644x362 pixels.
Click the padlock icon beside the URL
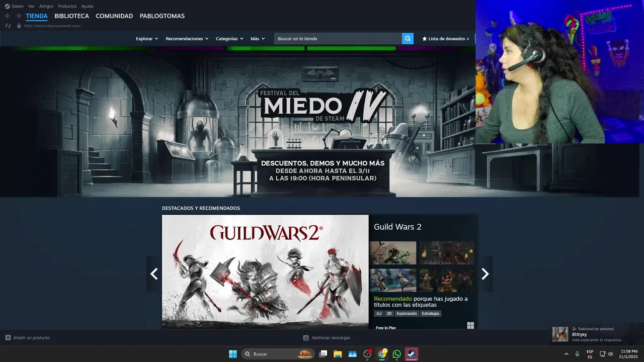pyautogui.click(x=19, y=26)
